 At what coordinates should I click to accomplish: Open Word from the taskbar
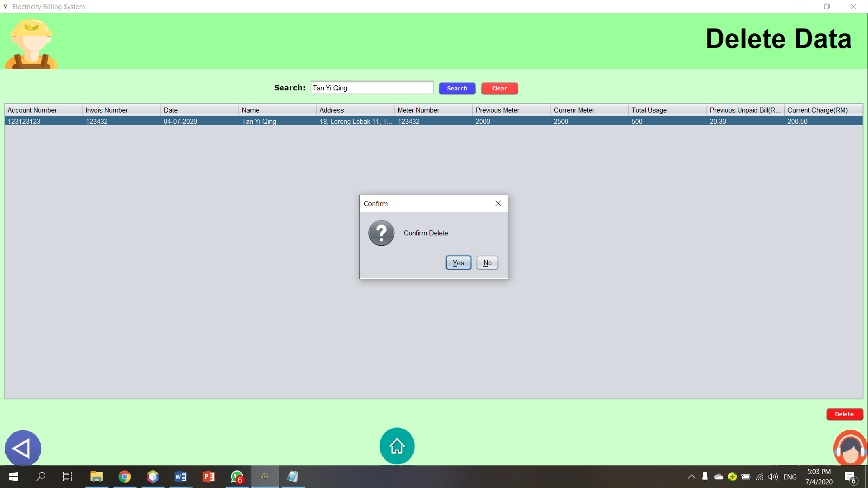180,477
